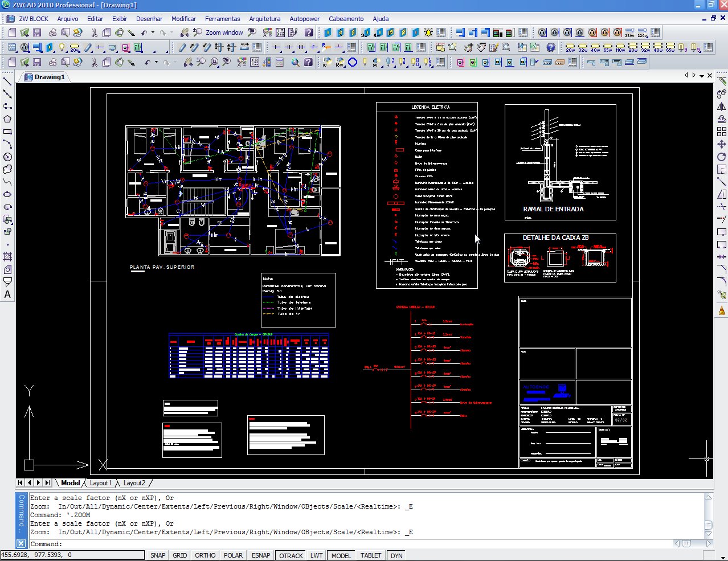This screenshot has height=561, width=728.
Task: Click the Save floppy disk icon in top toolbar
Action: click(x=37, y=32)
